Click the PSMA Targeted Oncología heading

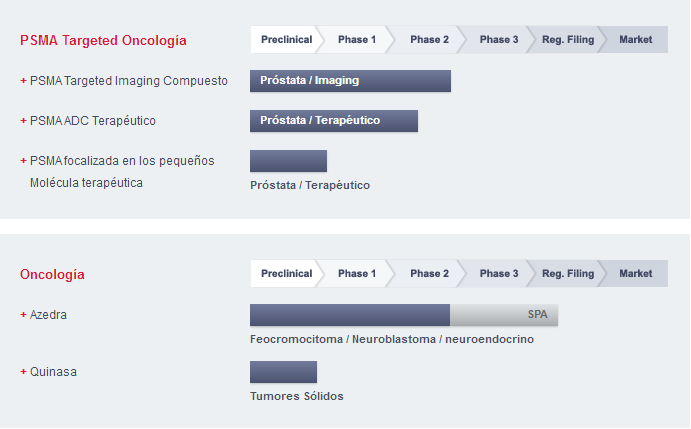click(x=103, y=40)
